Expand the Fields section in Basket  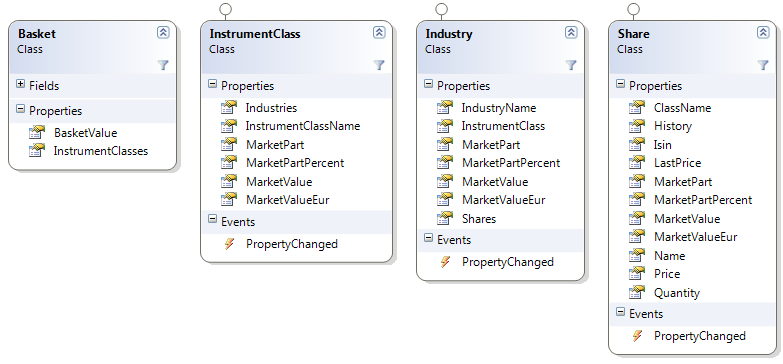click(20, 84)
